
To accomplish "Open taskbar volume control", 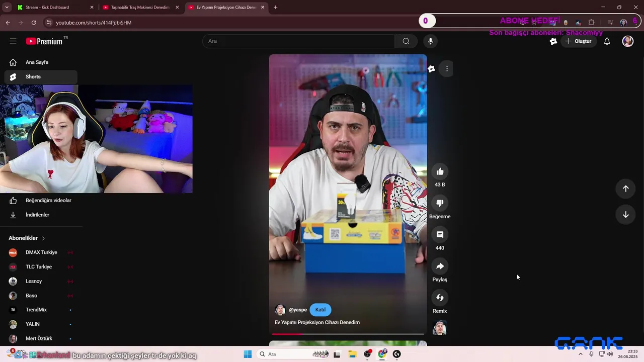I will click(610, 354).
